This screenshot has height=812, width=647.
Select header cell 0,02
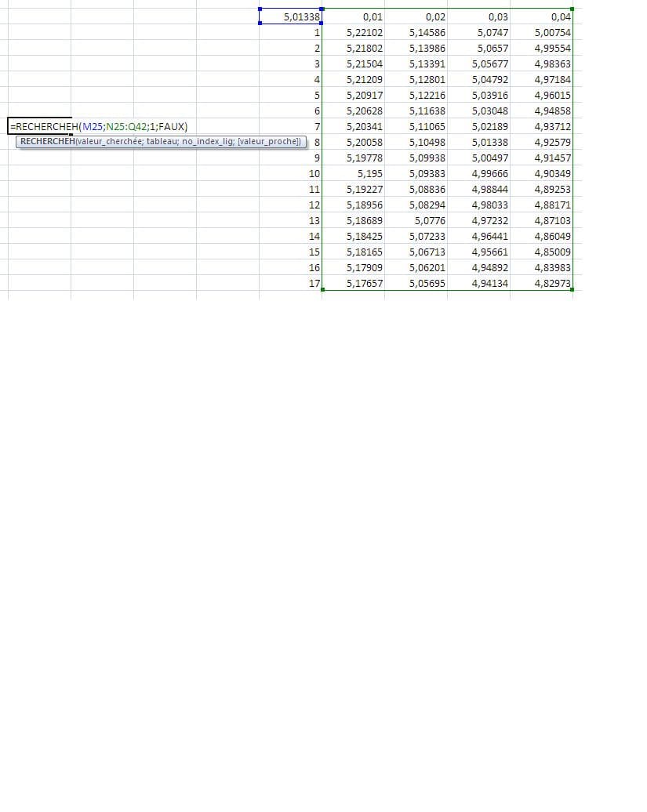click(x=416, y=16)
